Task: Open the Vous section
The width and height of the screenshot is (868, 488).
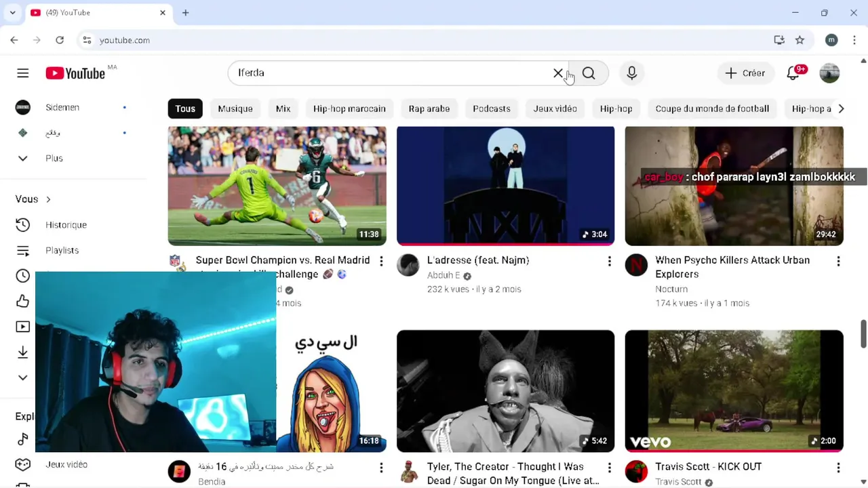Action: point(33,199)
